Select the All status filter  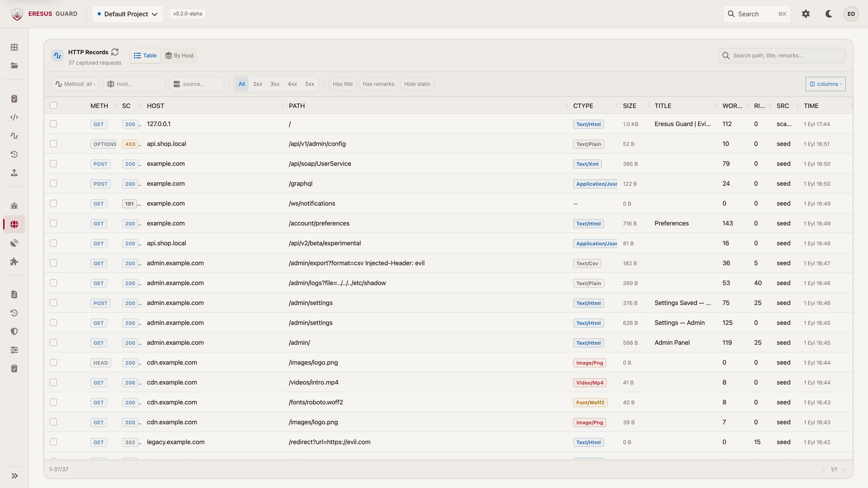(x=242, y=84)
